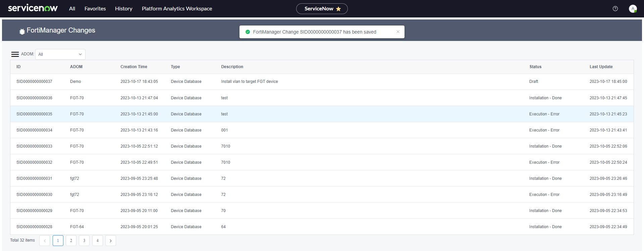The width and height of the screenshot is (644, 251).
Task: Click last update 2023-10-17 18:45:00
Action: pyautogui.click(x=608, y=82)
